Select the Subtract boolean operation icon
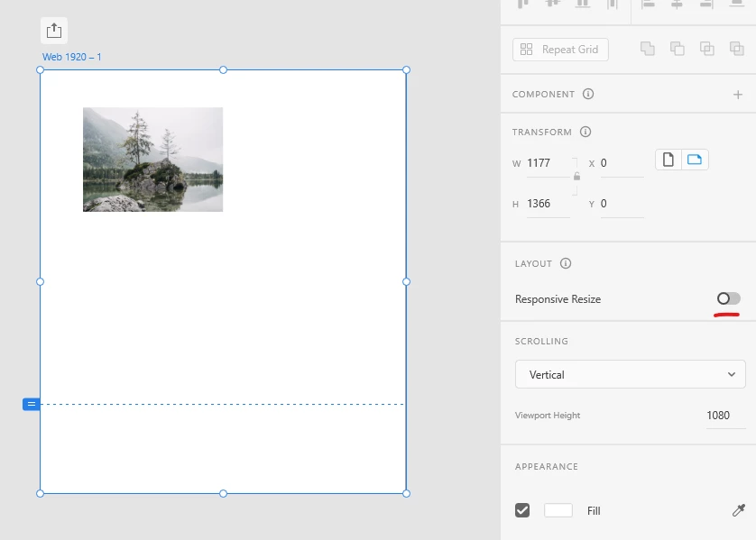756x540 pixels. coord(678,49)
